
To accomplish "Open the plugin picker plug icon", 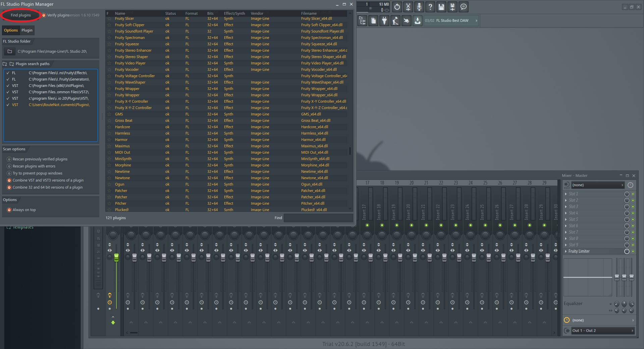I will pyautogui.click(x=384, y=20).
